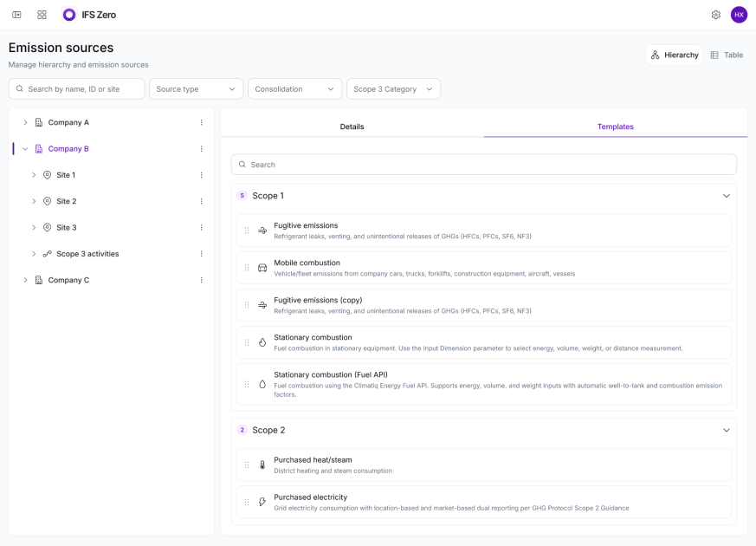This screenshot has height=546, width=756.
Task: Open the settings gear icon
Action: [x=716, y=15]
